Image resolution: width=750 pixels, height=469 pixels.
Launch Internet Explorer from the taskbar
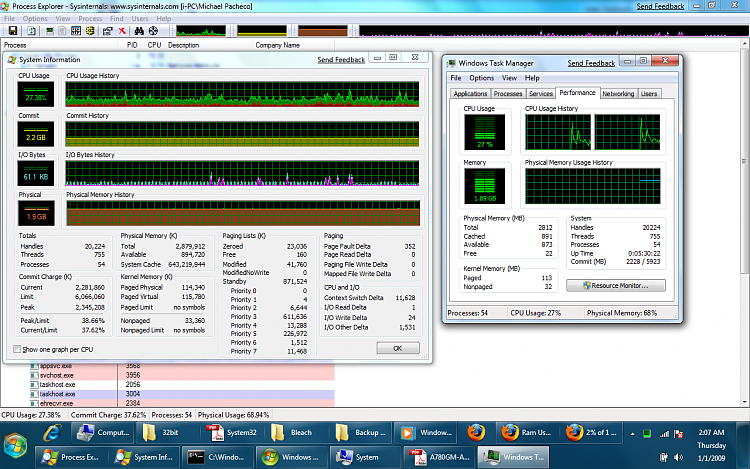pos(52,433)
